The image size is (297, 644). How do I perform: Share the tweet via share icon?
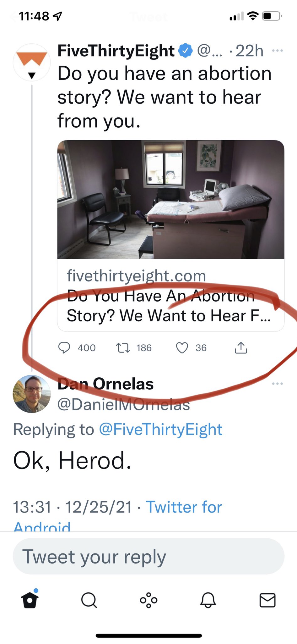coord(241,348)
